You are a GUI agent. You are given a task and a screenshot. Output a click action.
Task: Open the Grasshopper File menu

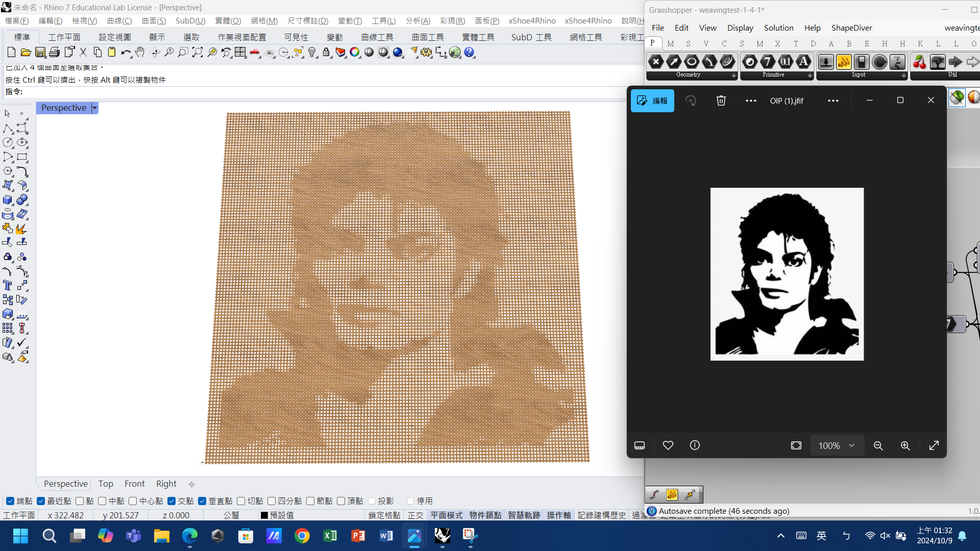coord(658,28)
